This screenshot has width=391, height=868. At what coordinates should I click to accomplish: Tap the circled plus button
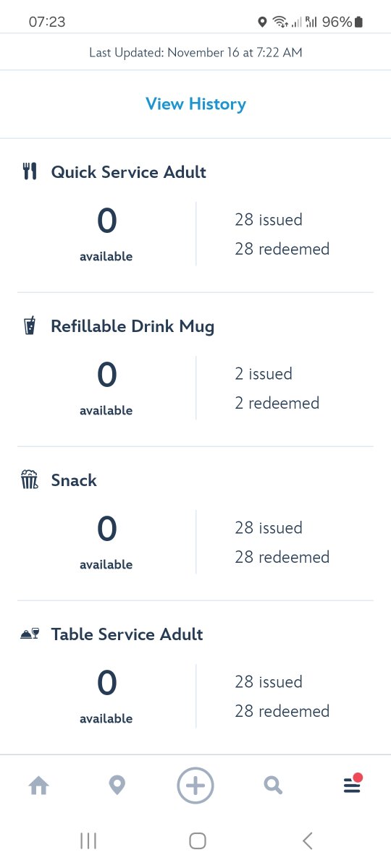pyautogui.click(x=195, y=786)
